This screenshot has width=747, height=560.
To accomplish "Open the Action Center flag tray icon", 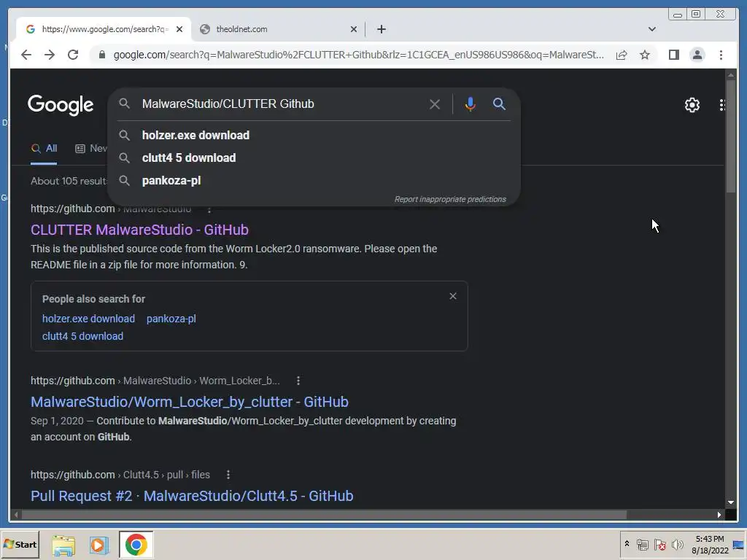I will (659, 544).
